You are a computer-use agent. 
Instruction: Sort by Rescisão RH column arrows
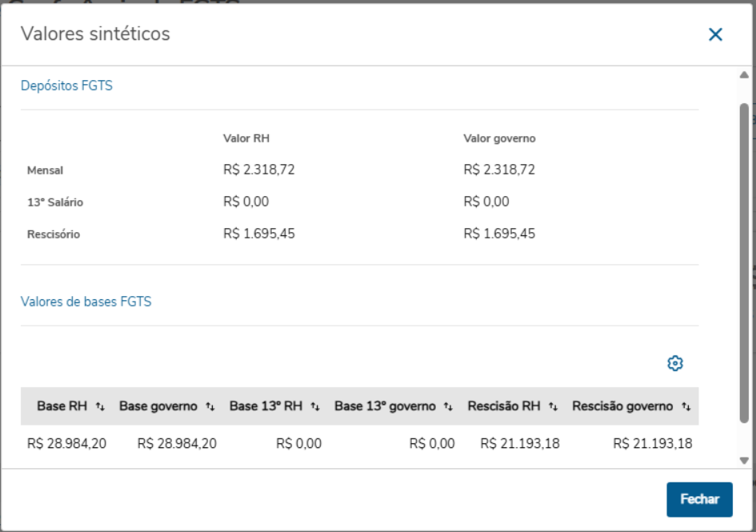pos(554,407)
